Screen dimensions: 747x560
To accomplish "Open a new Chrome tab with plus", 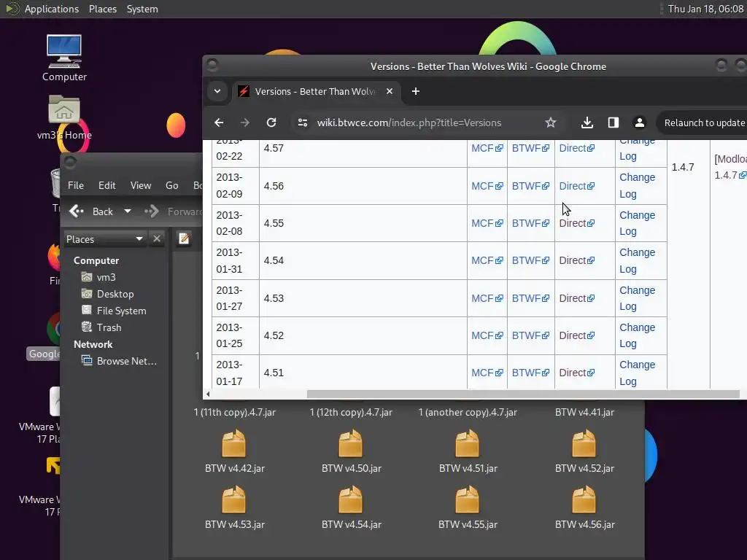I will pos(415,91).
